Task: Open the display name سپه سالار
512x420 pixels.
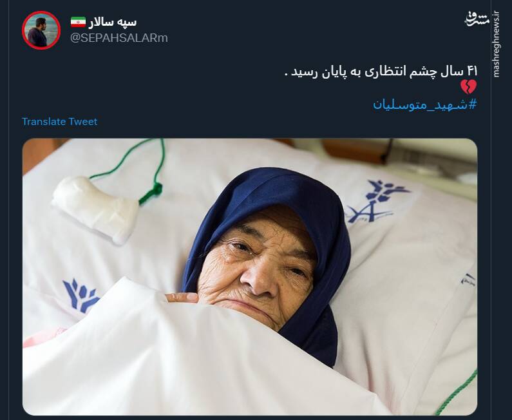Action: [112, 22]
